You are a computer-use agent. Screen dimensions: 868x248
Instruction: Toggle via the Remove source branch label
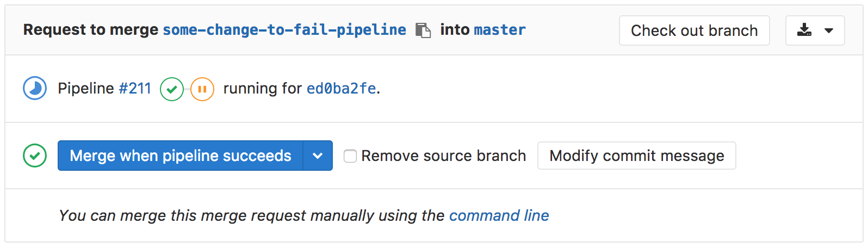[443, 156]
